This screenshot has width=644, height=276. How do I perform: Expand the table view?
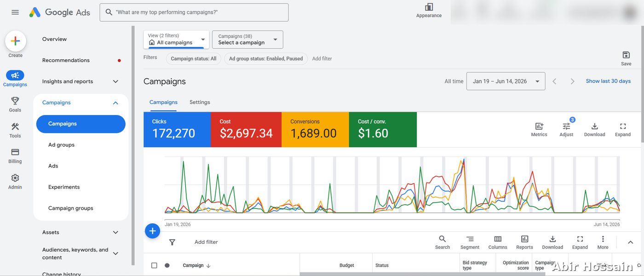(x=580, y=242)
